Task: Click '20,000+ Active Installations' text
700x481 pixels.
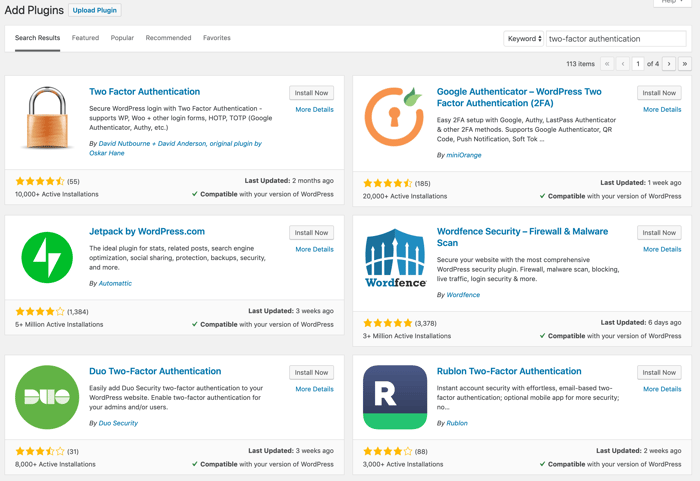Action: pyautogui.click(x=405, y=196)
